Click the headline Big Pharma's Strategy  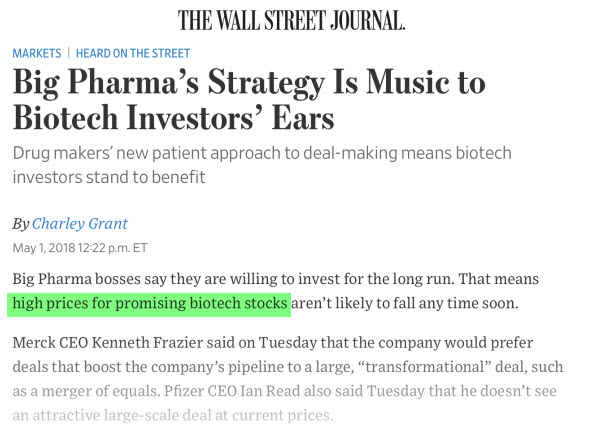click(x=249, y=99)
